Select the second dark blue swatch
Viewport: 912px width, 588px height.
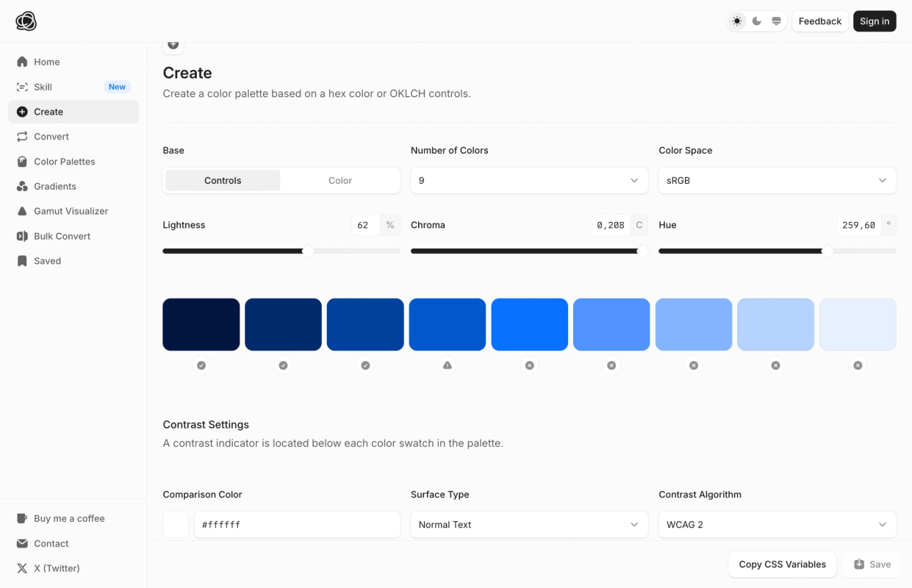click(283, 324)
